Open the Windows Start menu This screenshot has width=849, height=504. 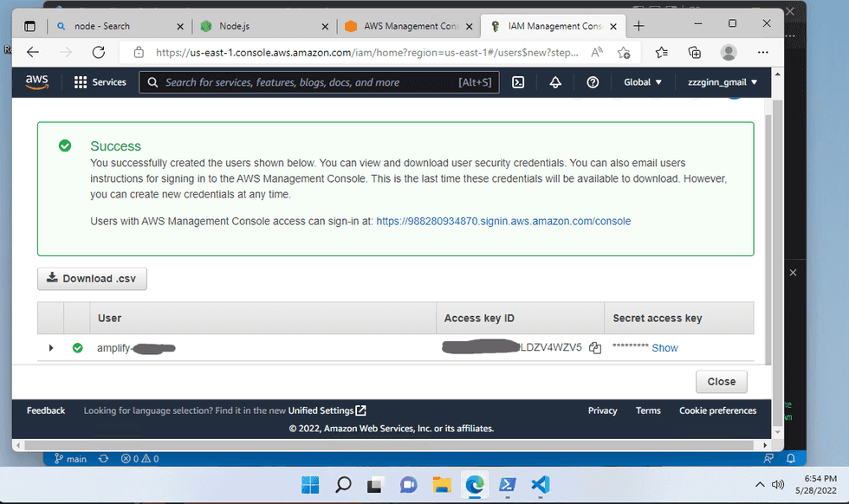coord(310,484)
